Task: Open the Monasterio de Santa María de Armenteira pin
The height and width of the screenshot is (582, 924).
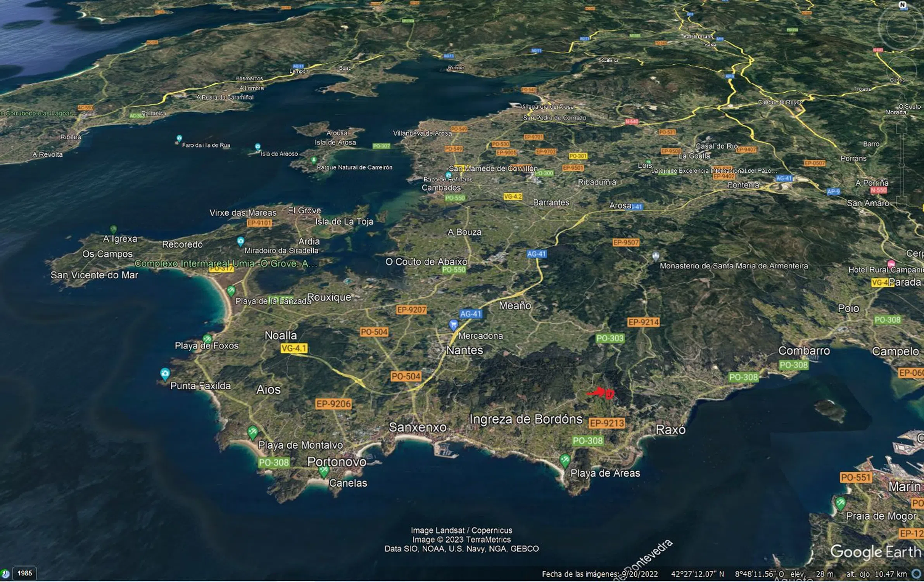Action: [x=655, y=256]
